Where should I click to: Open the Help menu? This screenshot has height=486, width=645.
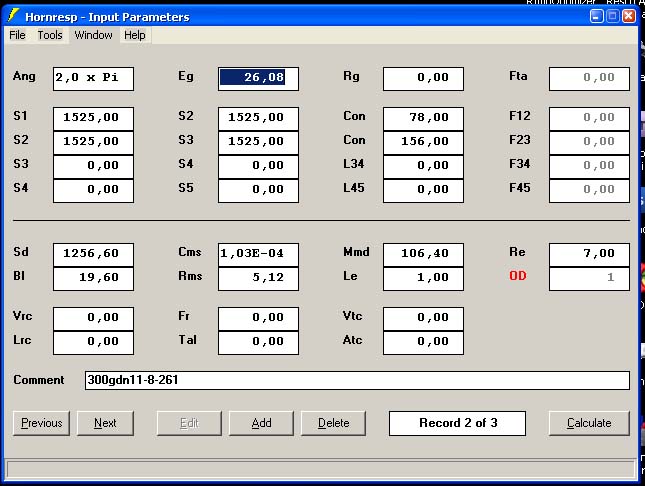[x=135, y=35]
